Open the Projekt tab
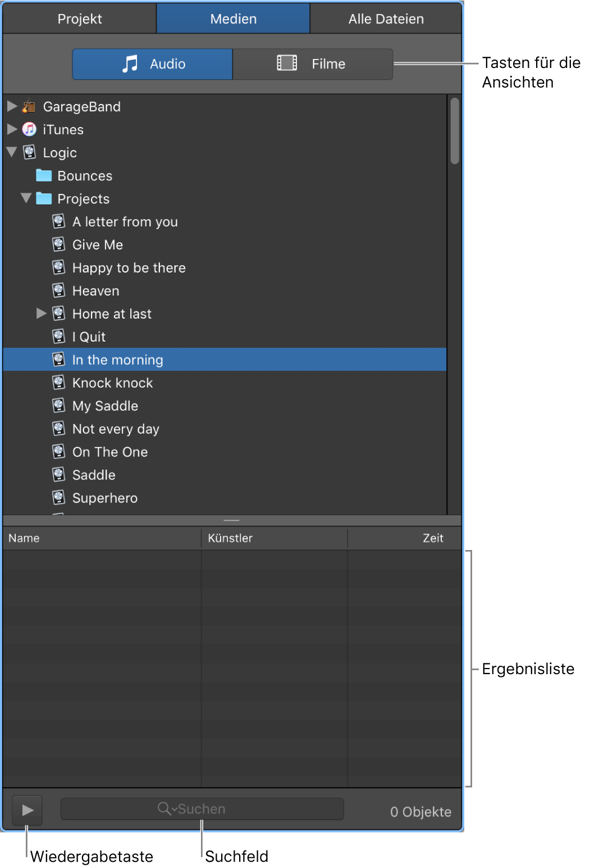 click(80, 19)
